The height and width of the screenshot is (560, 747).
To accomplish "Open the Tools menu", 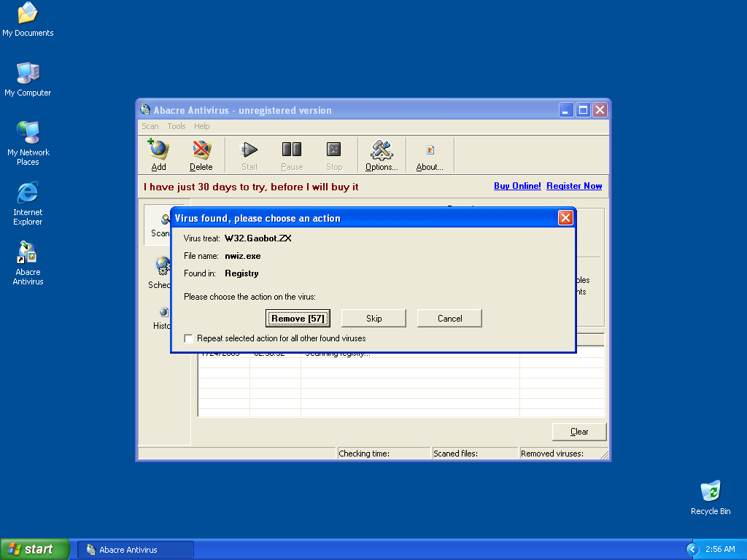I will pos(177,126).
